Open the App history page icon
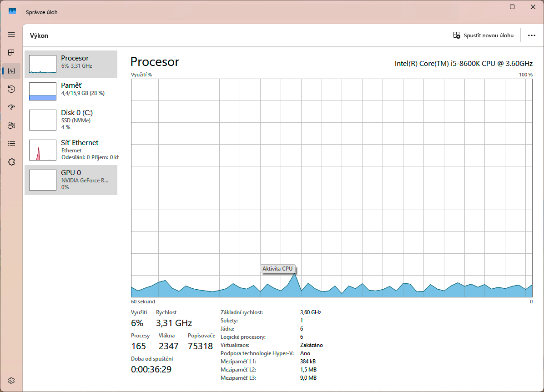The height and width of the screenshot is (392, 544). (x=11, y=89)
